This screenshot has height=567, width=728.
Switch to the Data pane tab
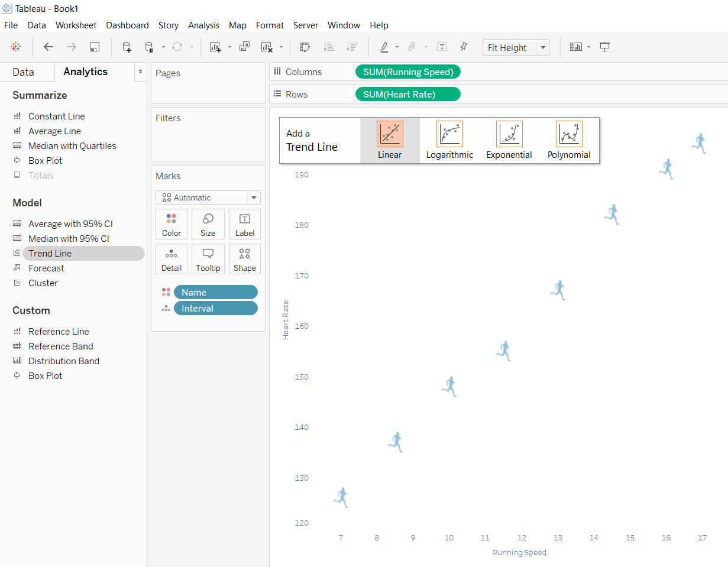tap(24, 72)
